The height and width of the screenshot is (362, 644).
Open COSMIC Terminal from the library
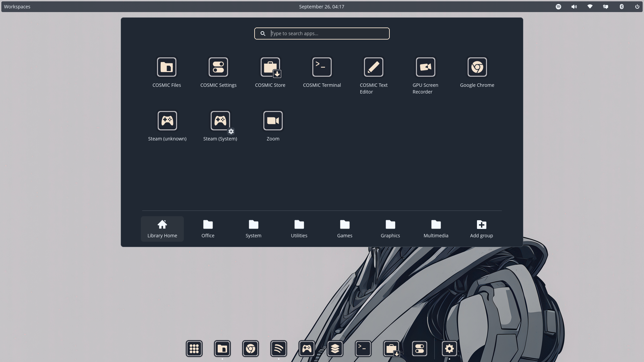pos(322,67)
